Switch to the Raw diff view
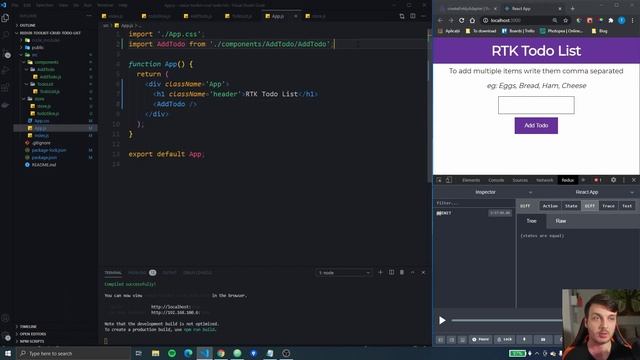The image size is (640, 360). 560,221
